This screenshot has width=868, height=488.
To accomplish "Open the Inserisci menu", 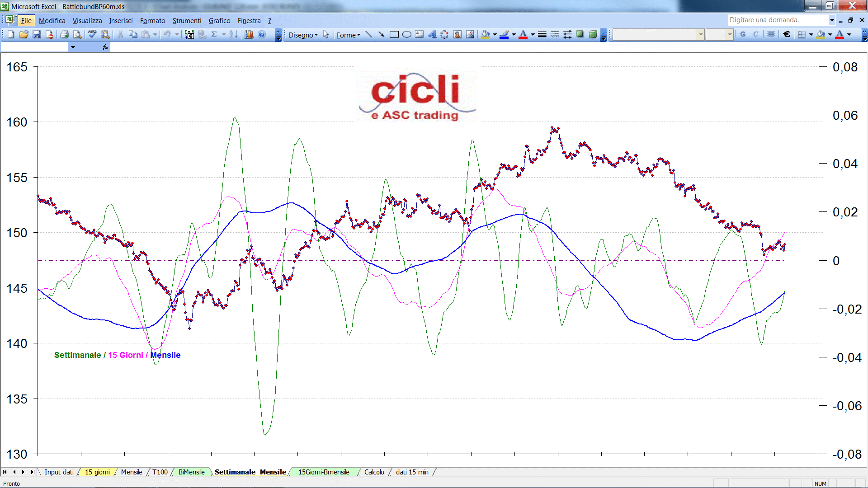I will 121,20.
